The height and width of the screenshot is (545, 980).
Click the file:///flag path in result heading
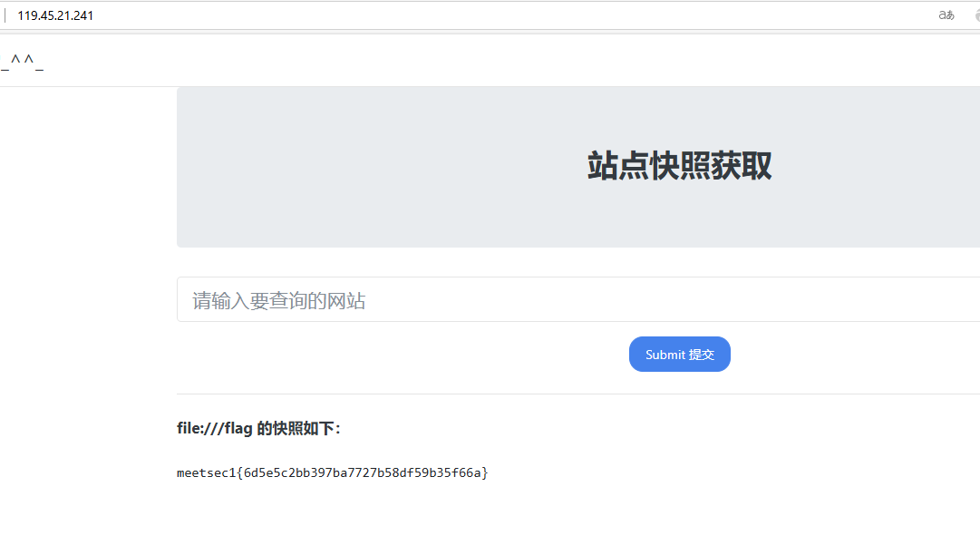pyautogui.click(x=214, y=429)
